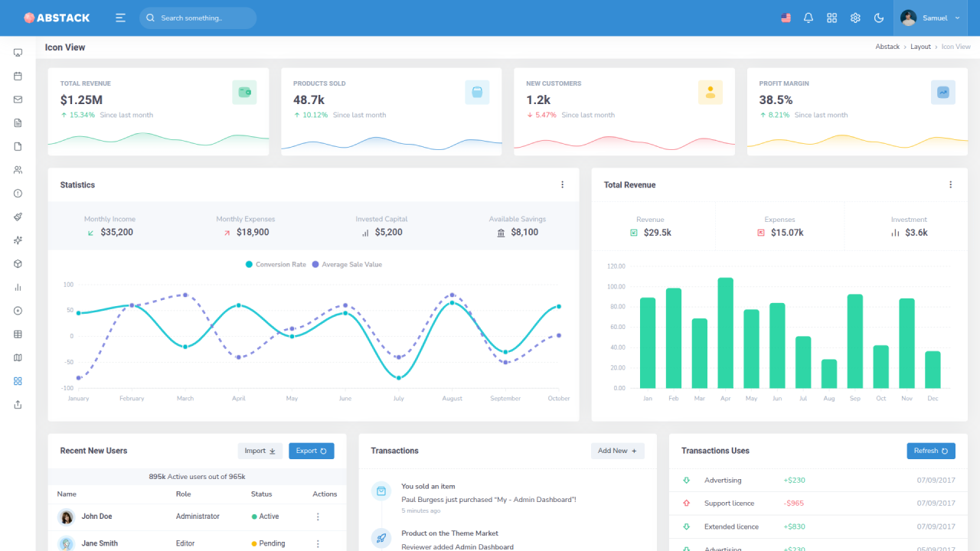Screen dimensions: 980x551
Task: Click Abstack breadcrumb link
Action: coord(887,47)
